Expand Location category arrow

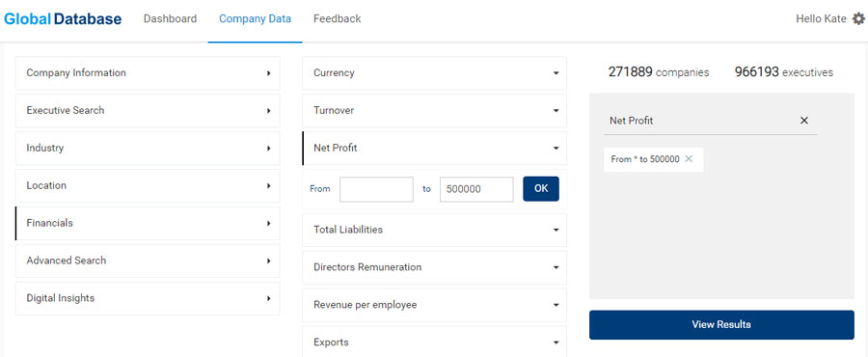pyautogui.click(x=268, y=186)
